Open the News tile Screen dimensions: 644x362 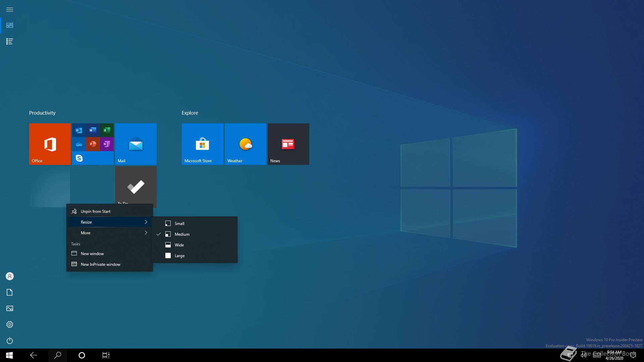click(x=288, y=144)
